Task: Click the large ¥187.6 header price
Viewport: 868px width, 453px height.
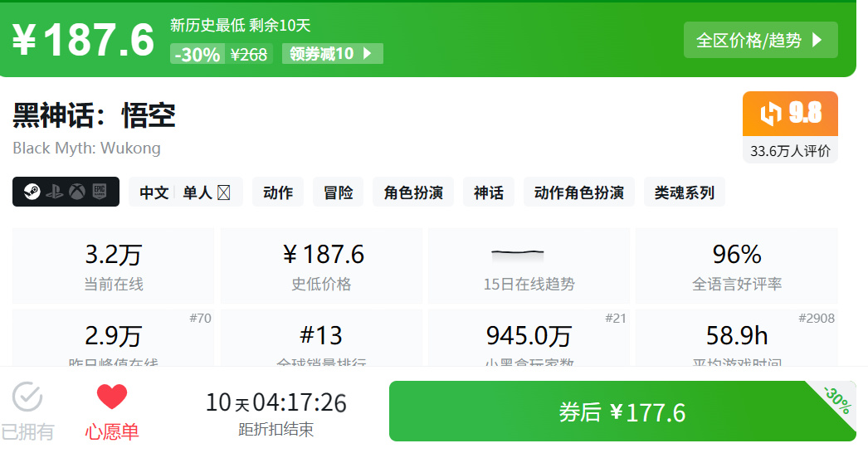Action: (83, 40)
